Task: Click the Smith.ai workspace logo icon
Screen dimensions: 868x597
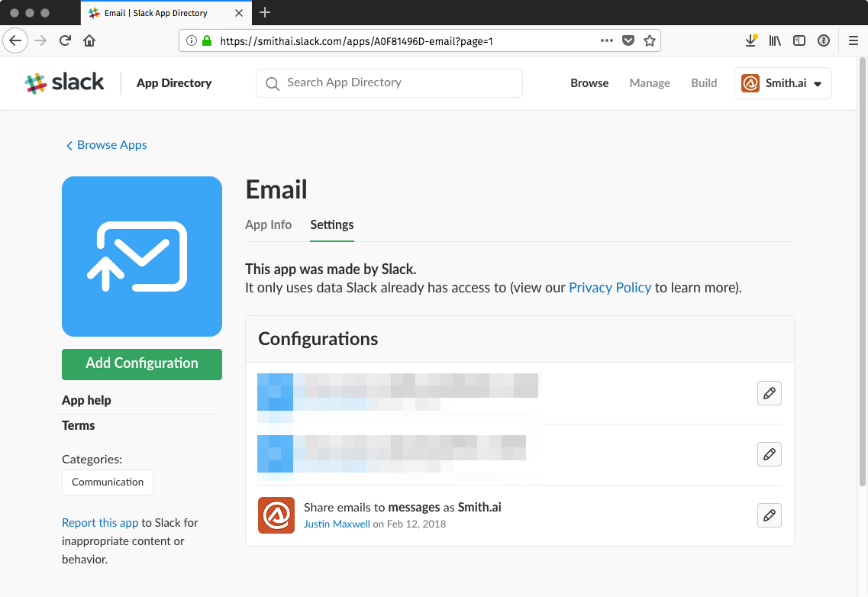Action: coord(750,83)
